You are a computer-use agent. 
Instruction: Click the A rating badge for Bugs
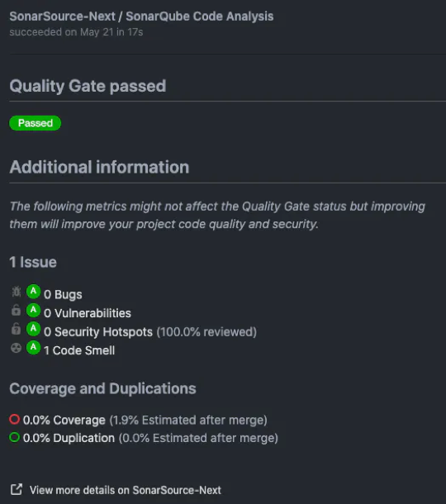point(33,292)
